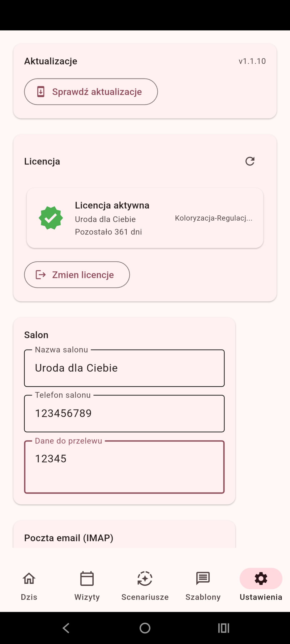
Task: Tap the Szablony message icon
Action: (x=203, y=578)
